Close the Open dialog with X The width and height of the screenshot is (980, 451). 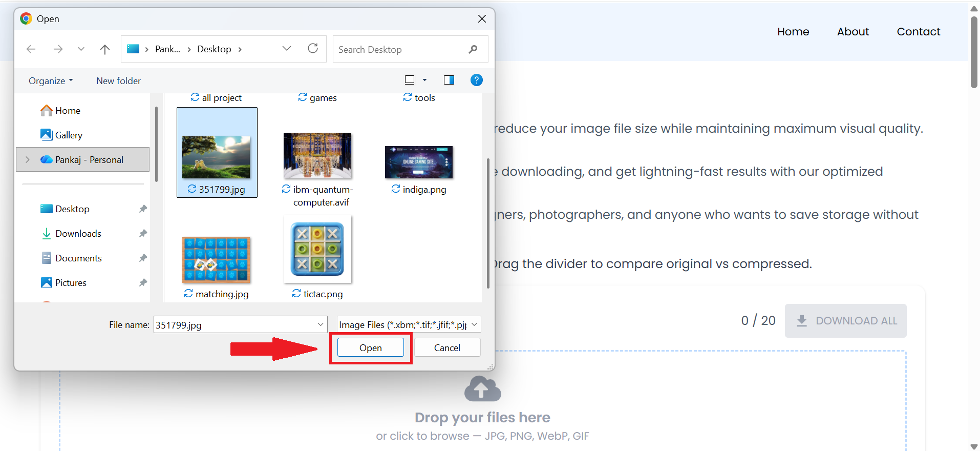point(482,19)
